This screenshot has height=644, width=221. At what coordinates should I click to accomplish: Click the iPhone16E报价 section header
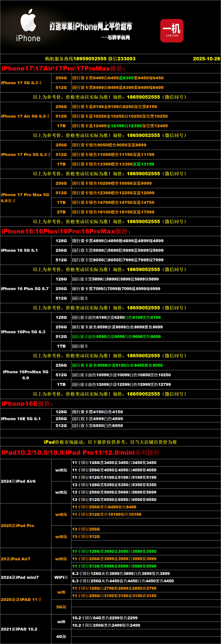pos(27,404)
